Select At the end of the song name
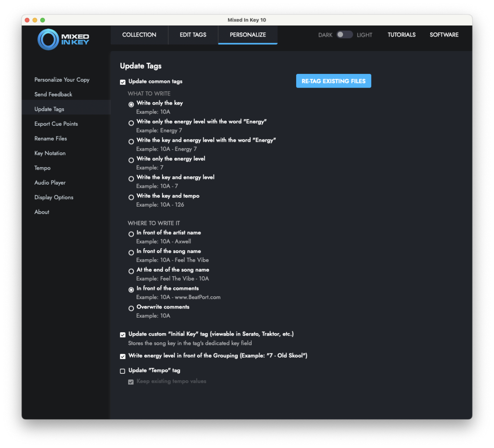494x448 pixels. coord(131,271)
